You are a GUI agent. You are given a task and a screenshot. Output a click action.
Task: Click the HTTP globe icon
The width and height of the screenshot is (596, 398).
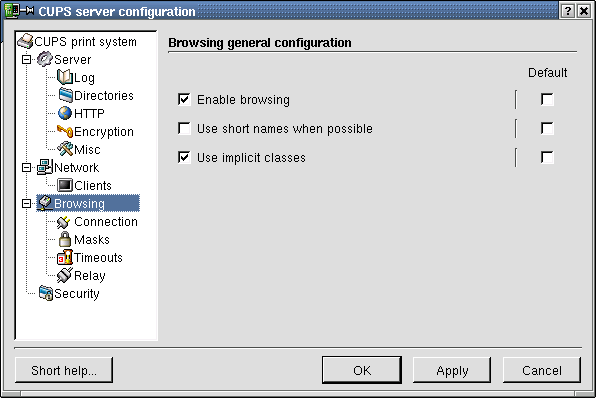pos(65,113)
